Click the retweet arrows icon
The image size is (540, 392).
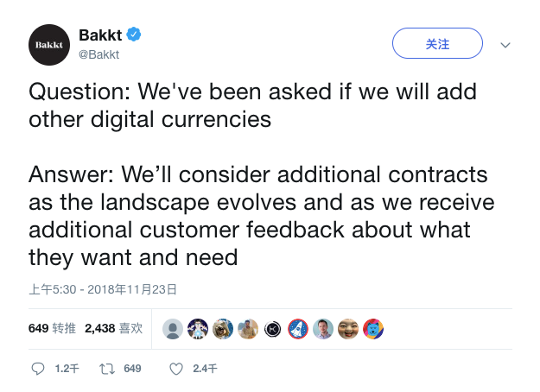coord(107,369)
